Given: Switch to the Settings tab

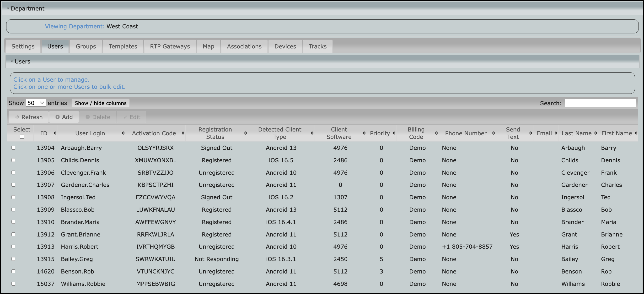Looking at the screenshot, I should (x=23, y=47).
